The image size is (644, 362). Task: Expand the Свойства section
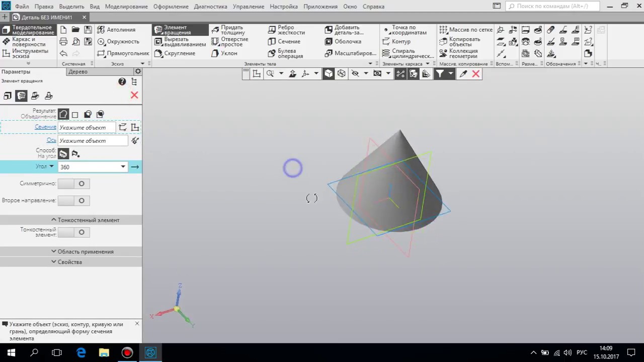[x=66, y=262]
